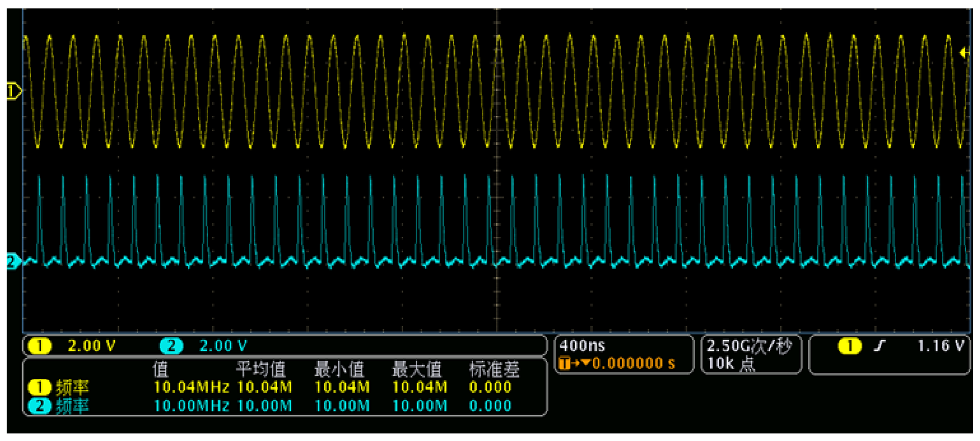
Task: Toggle channel 2 cyan badge beside 2.00 V
Action: (171, 346)
